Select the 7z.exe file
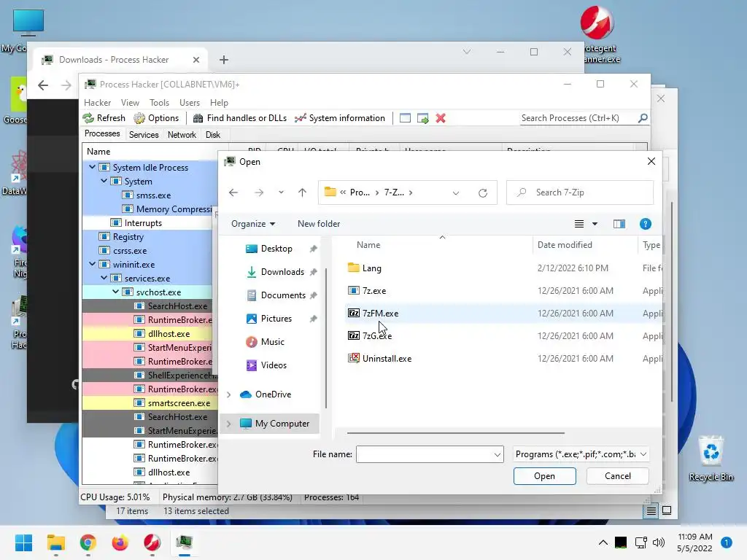The height and width of the screenshot is (560, 747). coord(374,290)
